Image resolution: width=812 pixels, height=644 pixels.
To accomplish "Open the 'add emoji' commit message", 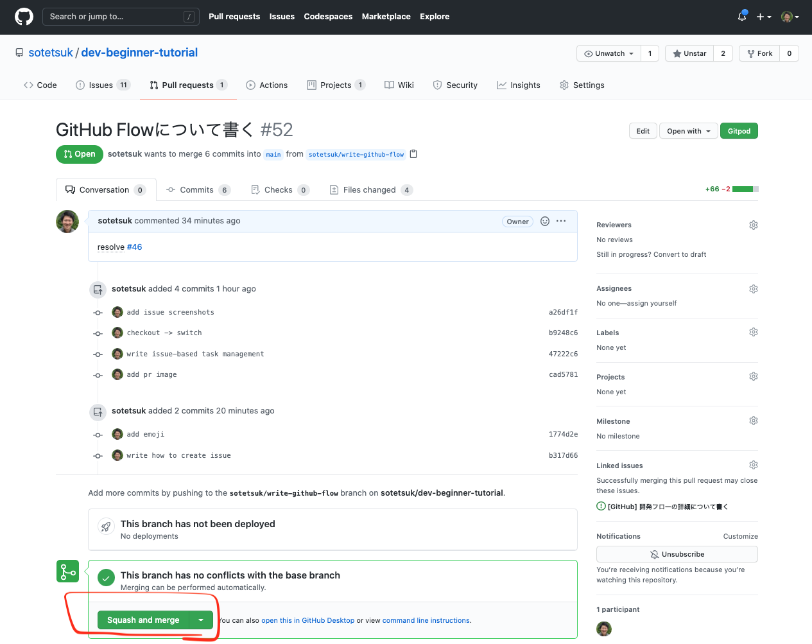I will (146, 435).
